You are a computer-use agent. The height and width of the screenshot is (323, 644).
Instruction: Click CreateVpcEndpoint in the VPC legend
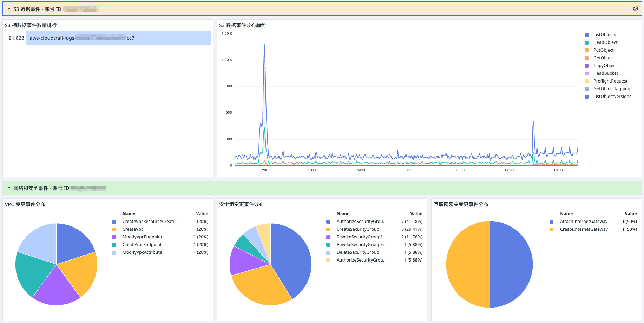tap(142, 245)
